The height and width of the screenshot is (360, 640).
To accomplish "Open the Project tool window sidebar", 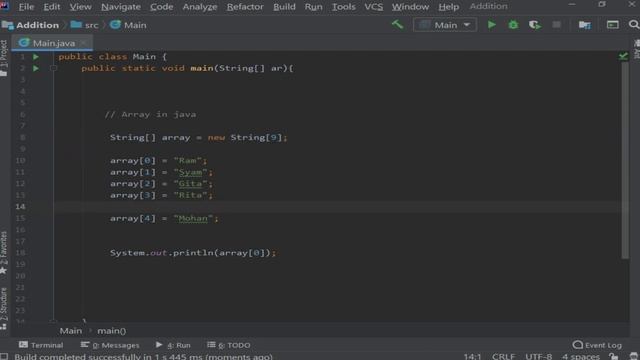I will click(x=4, y=58).
